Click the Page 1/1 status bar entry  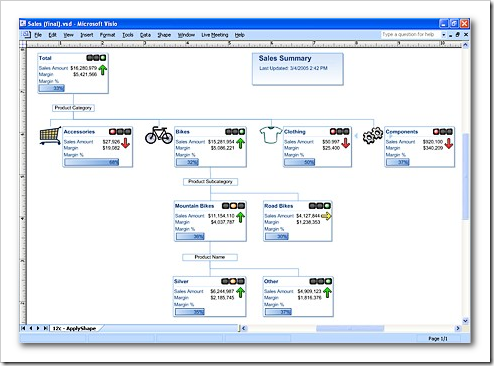coord(438,339)
